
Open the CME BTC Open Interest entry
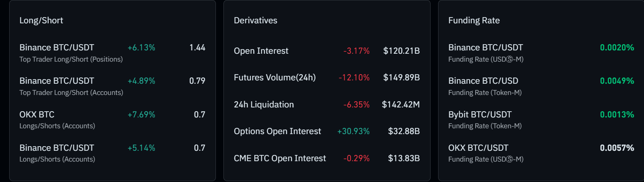(280, 158)
